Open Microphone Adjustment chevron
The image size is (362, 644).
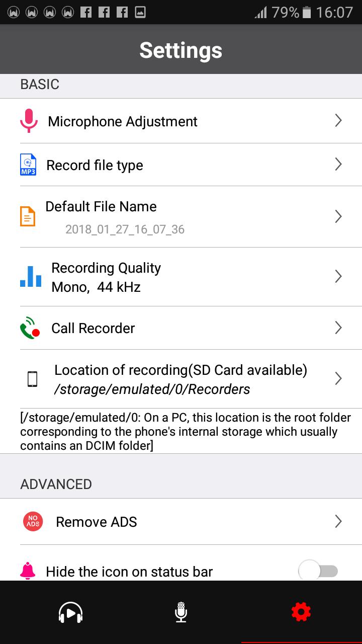point(338,120)
